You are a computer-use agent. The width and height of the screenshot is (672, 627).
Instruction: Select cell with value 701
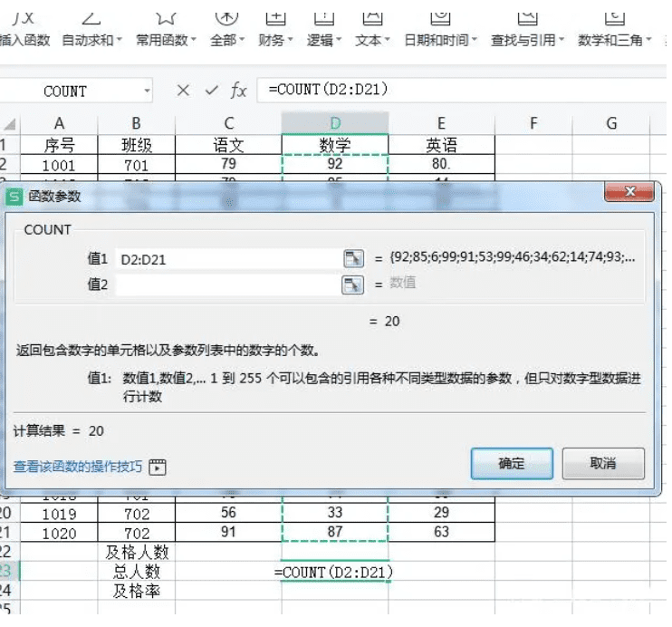[136, 164]
